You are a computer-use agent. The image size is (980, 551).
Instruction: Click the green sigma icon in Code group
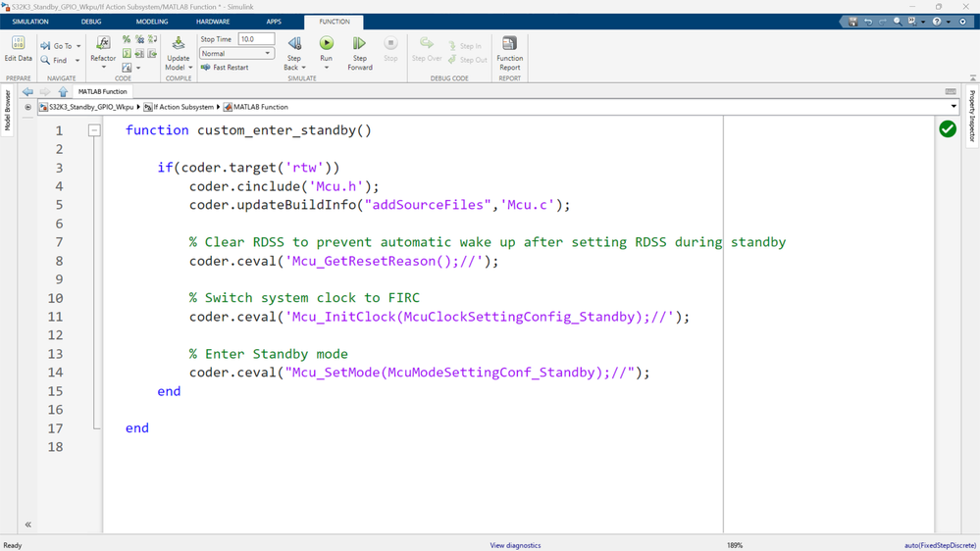pos(127,53)
